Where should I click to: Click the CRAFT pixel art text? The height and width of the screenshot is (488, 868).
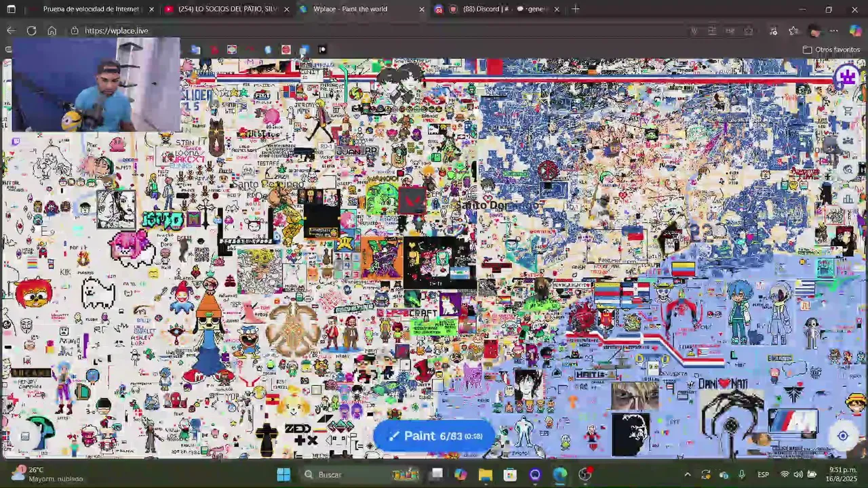pos(423,314)
